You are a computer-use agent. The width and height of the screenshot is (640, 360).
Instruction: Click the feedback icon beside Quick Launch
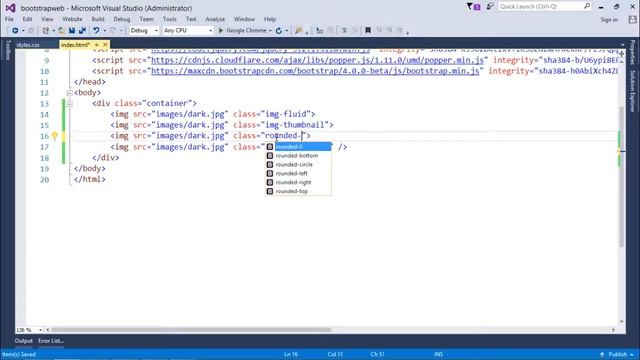coord(490,7)
